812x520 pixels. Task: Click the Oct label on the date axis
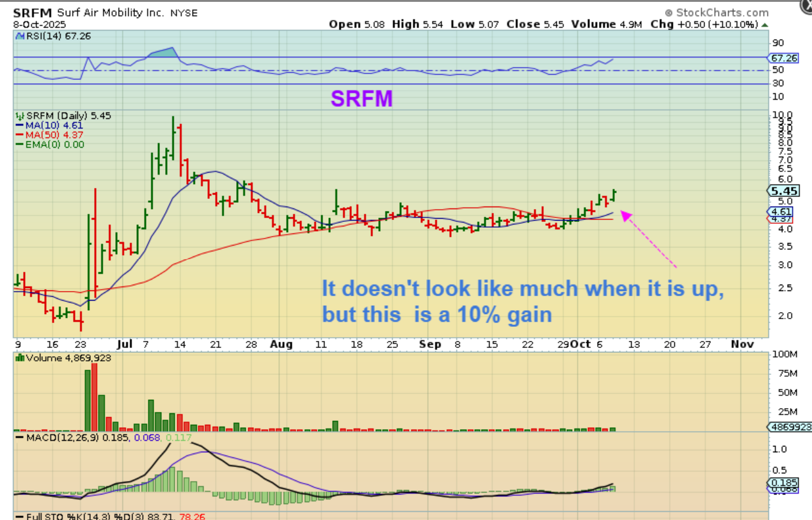click(x=580, y=344)
